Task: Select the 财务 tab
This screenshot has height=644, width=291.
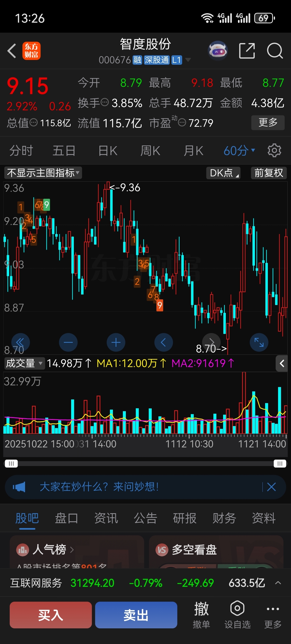Action: tap(224, 518)
